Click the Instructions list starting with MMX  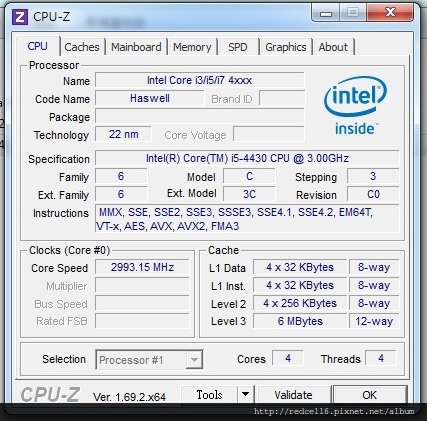247,219
